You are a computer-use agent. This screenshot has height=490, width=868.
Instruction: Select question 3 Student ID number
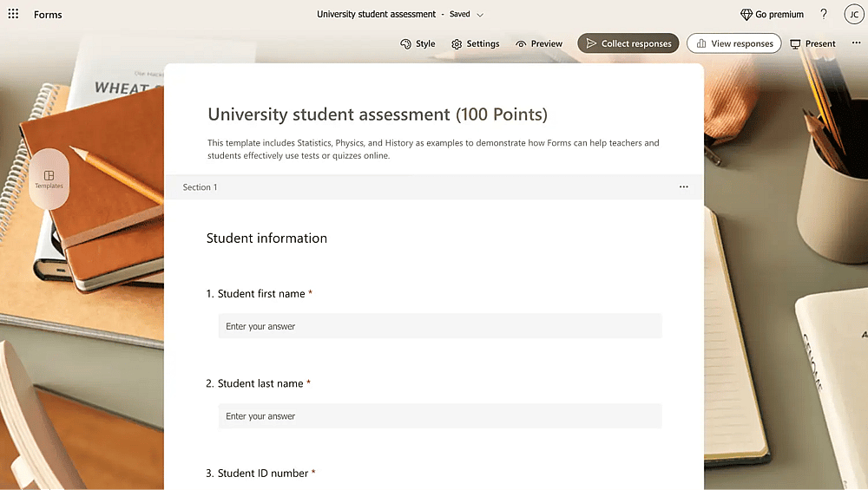click(260, 474)
